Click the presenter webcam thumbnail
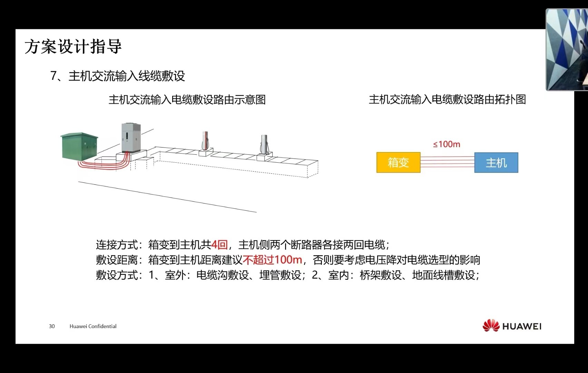Viewport: 588px width, 373px height. [x=567, y=50]
